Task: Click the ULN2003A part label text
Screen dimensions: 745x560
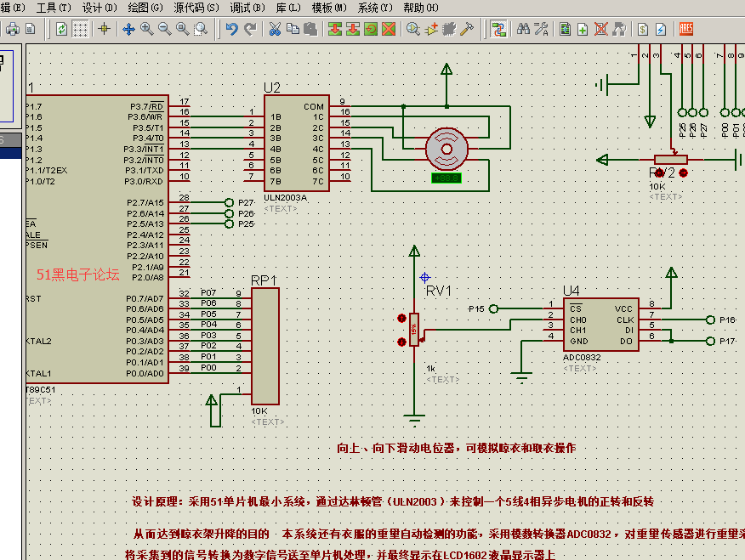Action: pos(285,198)
